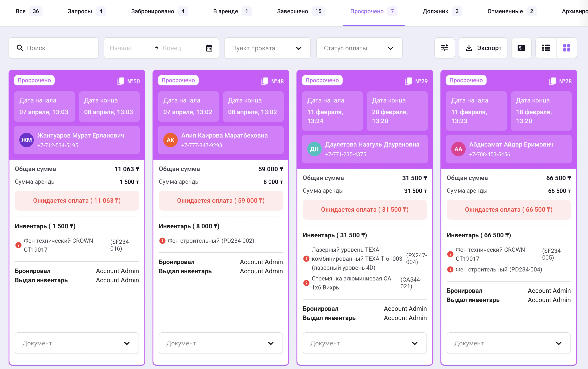Click the Экспорт button
The height and width of the screenshot is (369, 588).
[483, 48]
